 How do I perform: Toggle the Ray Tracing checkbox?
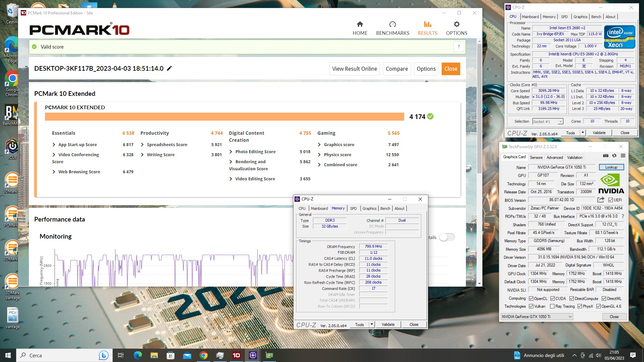pyautogui.click(x=552, y=306)
